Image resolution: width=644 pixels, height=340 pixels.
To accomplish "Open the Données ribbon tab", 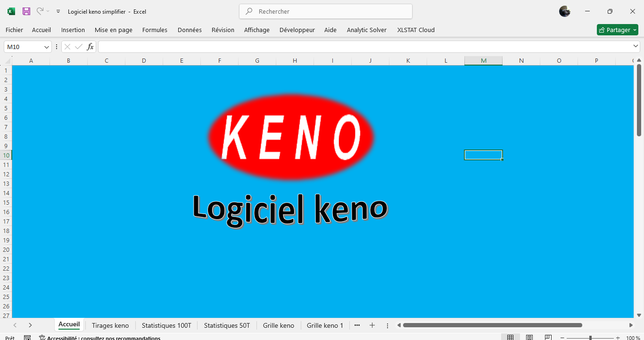I will (190, 30).
